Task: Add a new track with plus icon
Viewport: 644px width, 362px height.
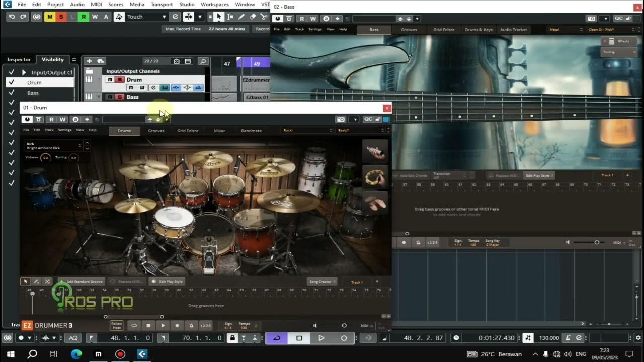Action: pyautogui.click(x=89, y=61)
